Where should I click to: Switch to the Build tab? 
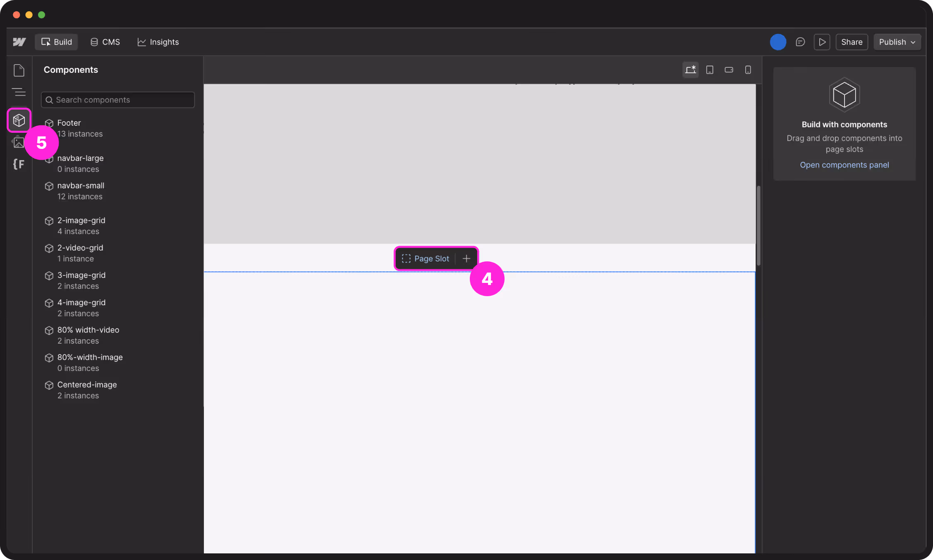(x=56, y=42)
